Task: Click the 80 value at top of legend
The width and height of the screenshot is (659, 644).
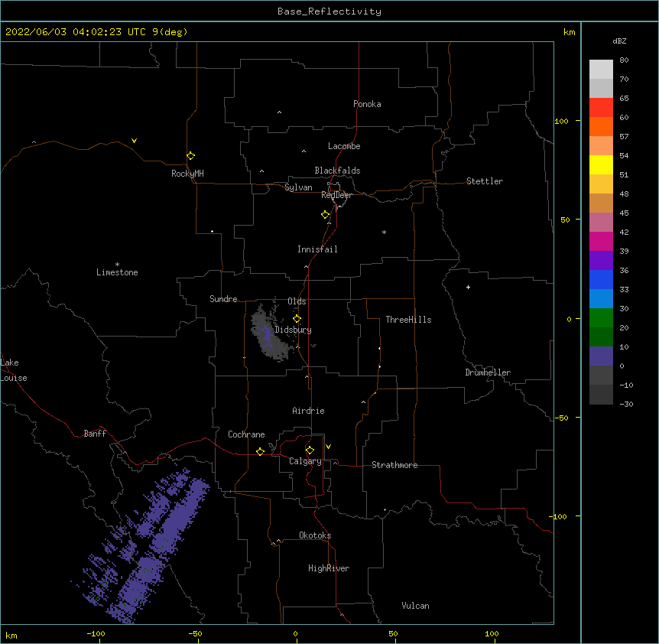Action: 624,60
